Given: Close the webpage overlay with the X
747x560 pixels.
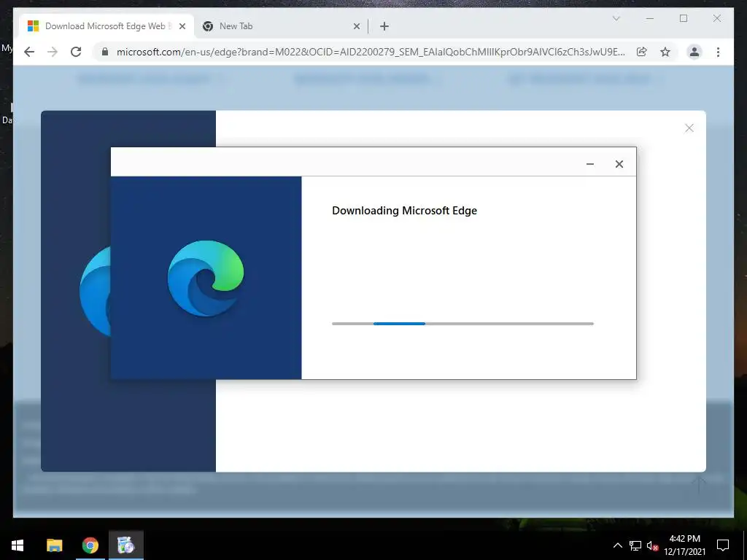Looking at the screenshot, I should click(689, 128).
